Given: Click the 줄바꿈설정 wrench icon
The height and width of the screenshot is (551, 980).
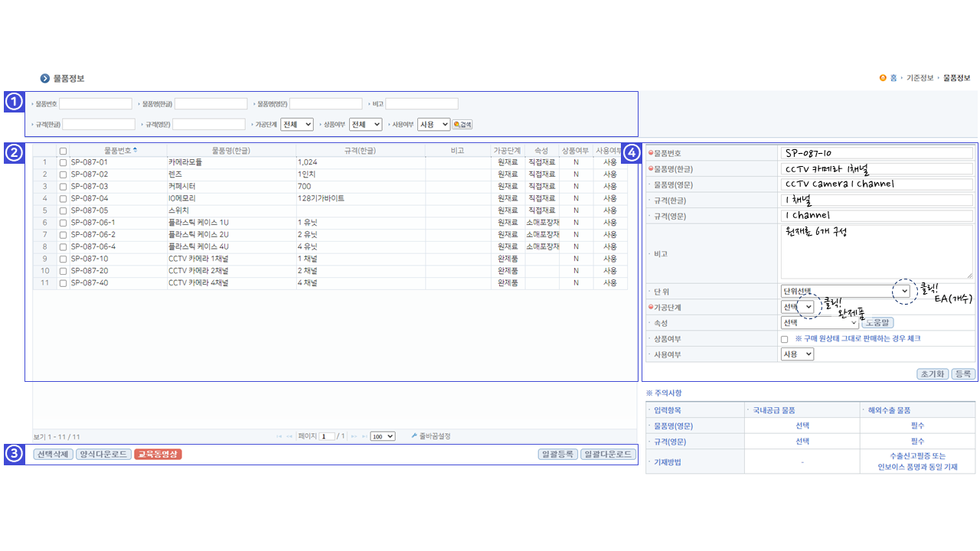Looking at the screenshot, I should pyautogui.click(x=414, y=436).
